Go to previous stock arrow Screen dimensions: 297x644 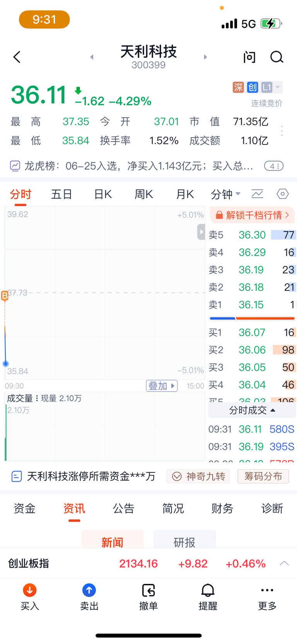tap(92, 57)
